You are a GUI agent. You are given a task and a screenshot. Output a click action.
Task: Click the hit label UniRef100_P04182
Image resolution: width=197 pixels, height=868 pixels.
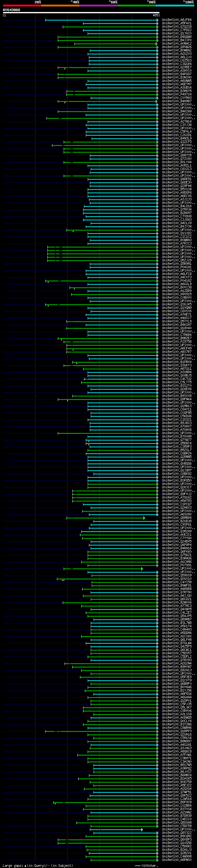point(177,280)
